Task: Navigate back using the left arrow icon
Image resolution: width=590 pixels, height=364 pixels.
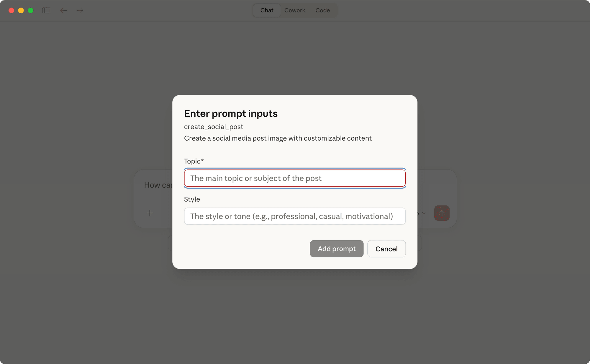Action: click(x=63, y=10)
